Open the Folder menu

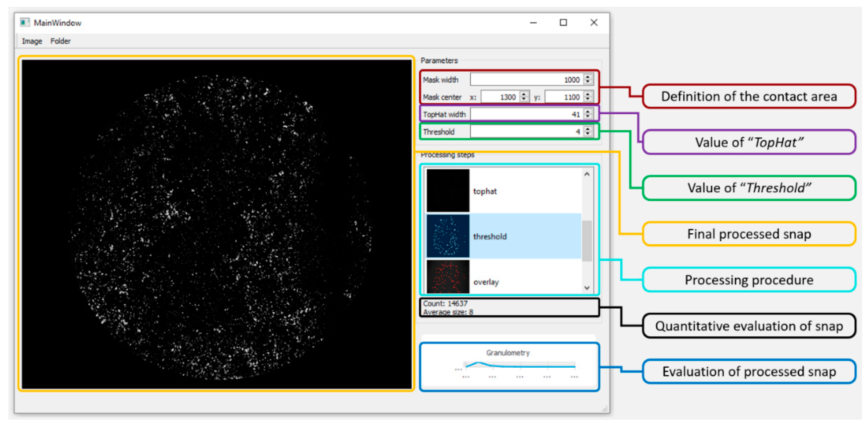(x=60, y=41)
